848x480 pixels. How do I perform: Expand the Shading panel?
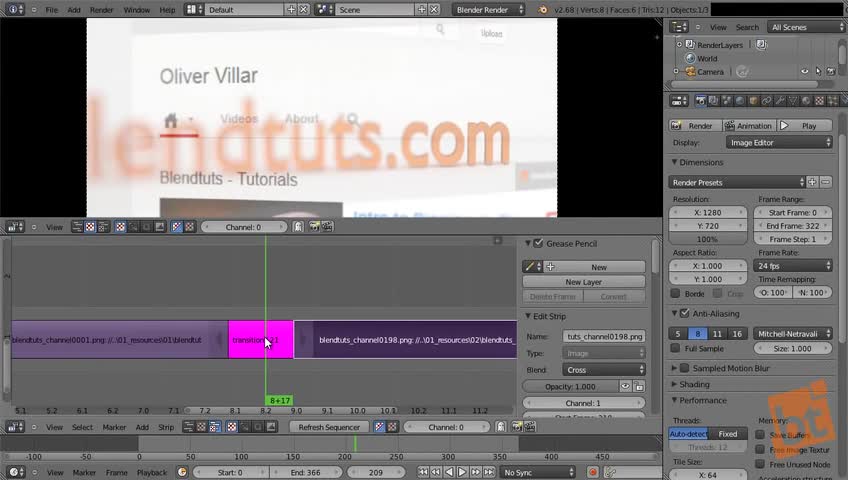click(x=674, y=384)
